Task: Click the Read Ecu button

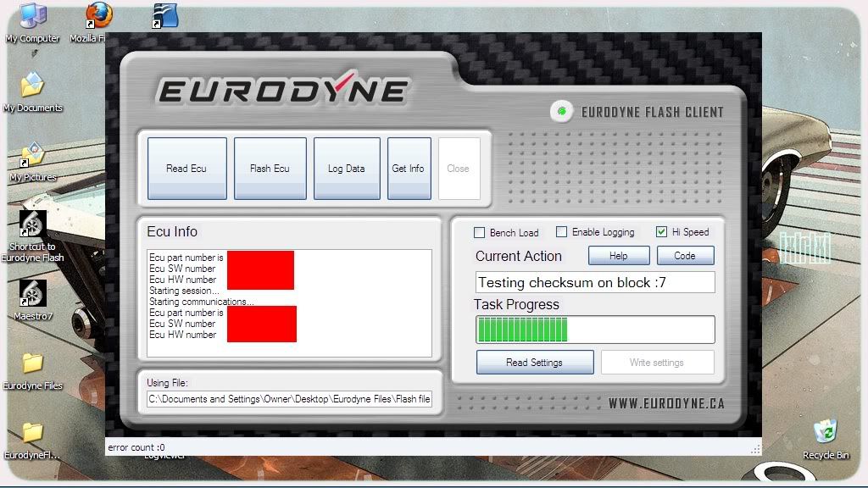Action: tap(187, 169)
